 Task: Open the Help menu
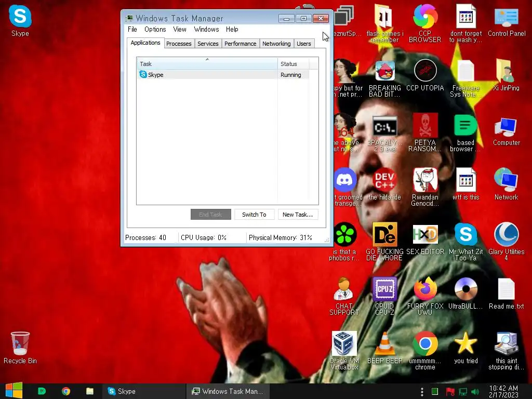coord(232,30)
